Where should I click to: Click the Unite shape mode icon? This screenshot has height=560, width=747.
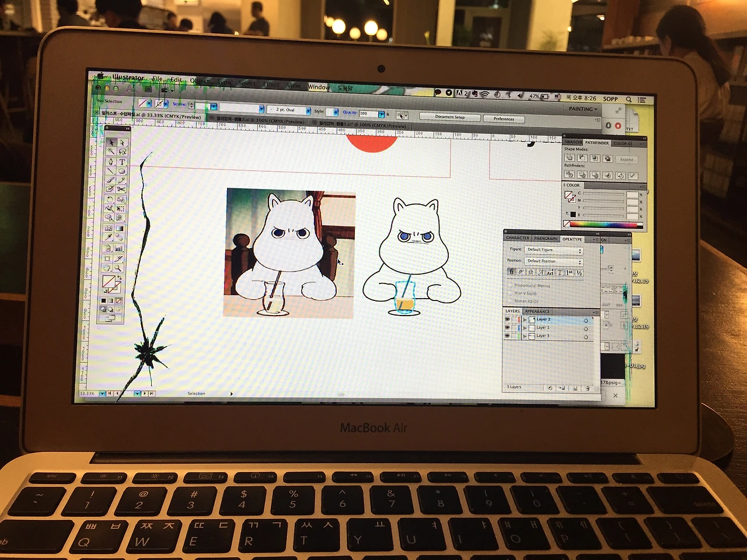click(x=570, y=158)
